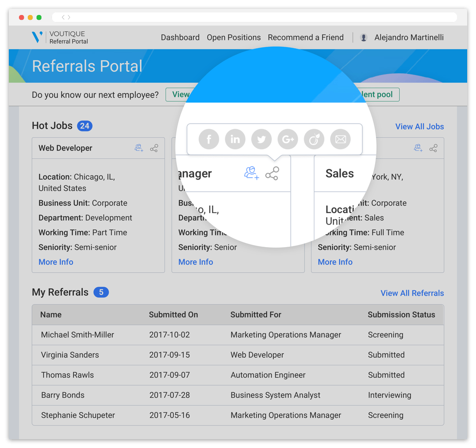
Task: Share the job on Facebook
Action: pyautogui.click(x=209, y=139)
